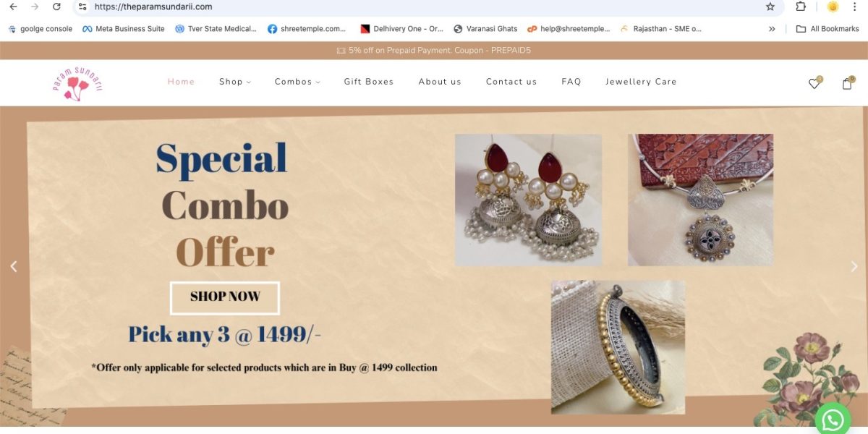Advance banner slider with right arrow
868x434 pixels.
coord(854,266)
